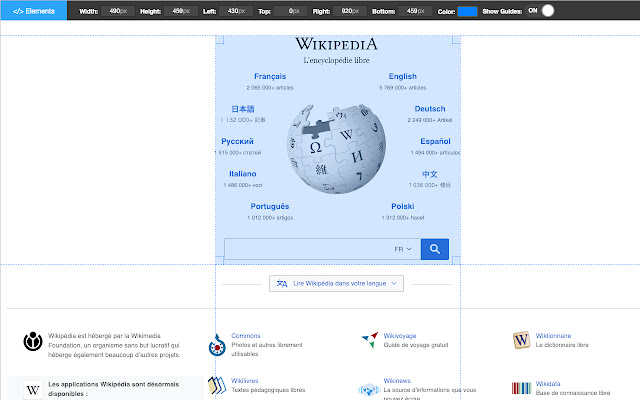Viewport: 640px width, 400px height.
Task: Click the Wikipedia globe logo
Action: (x=336, y=149)
